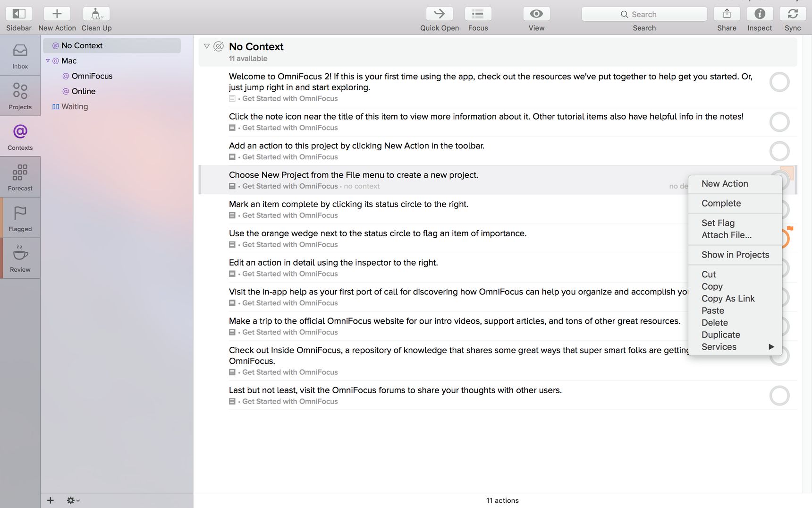Add a new context with plus button
Image resolution: width=812 pixels, height=508 pixels.
pyautogui.click(x=51, y=500)
